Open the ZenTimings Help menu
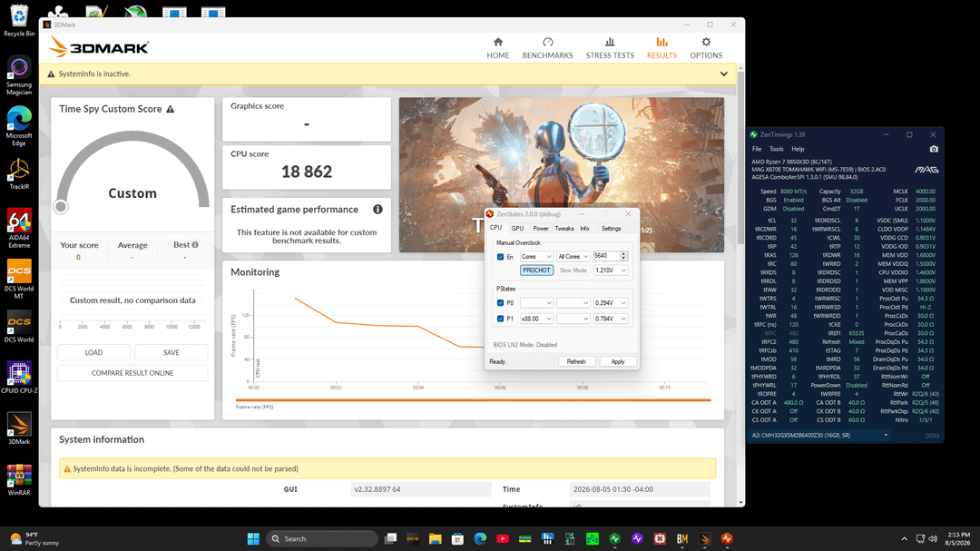This screenshot has width=980, height=551. (798, 149)
